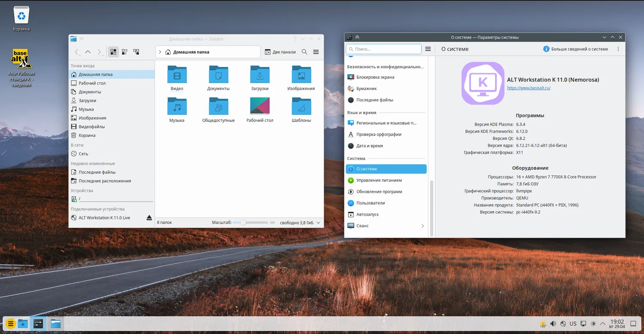Select root device "/" in Dolphin sidebar

pos(112,199)
